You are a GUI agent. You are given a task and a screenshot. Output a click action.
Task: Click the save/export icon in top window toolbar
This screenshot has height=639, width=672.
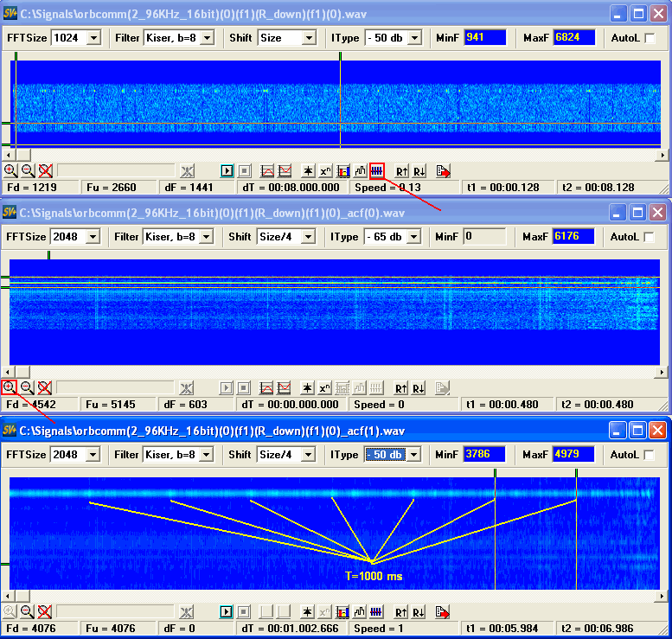(443, 170)
